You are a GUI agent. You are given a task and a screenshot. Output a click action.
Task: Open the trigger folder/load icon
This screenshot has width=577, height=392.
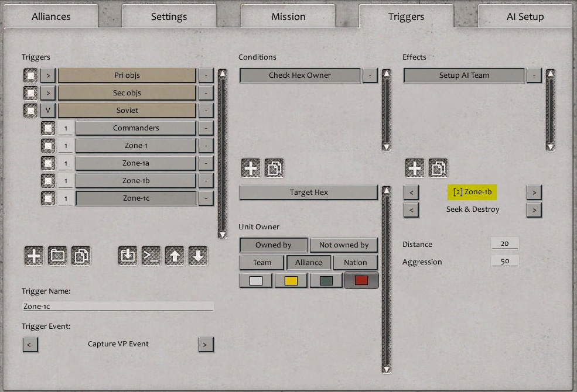coord(57,255)
